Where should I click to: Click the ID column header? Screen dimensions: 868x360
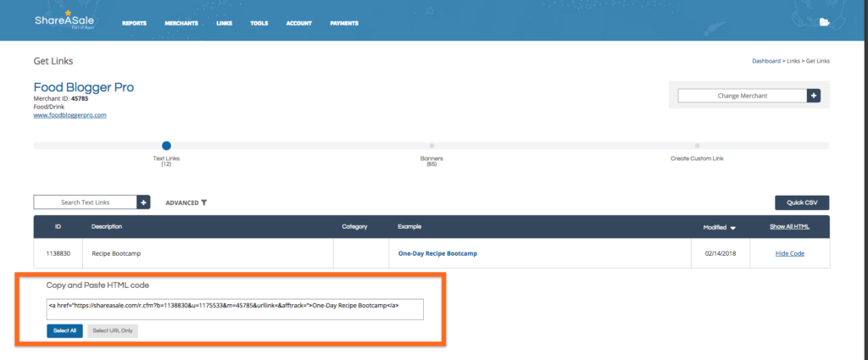click(x=58, y=227)
